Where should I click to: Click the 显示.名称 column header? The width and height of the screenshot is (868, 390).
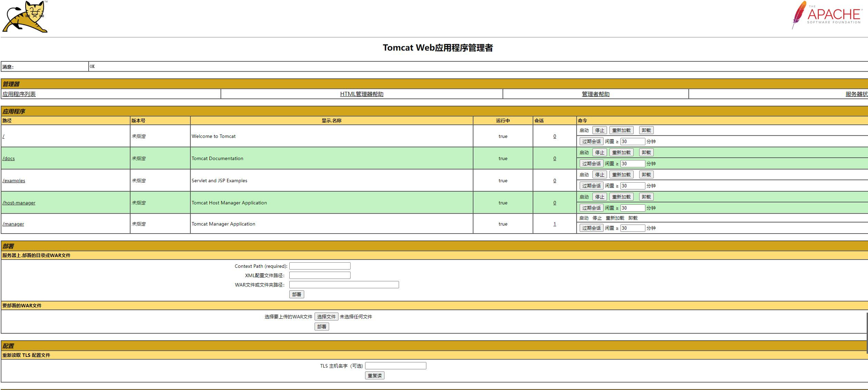pyautogui.click(x=331, y=121)
